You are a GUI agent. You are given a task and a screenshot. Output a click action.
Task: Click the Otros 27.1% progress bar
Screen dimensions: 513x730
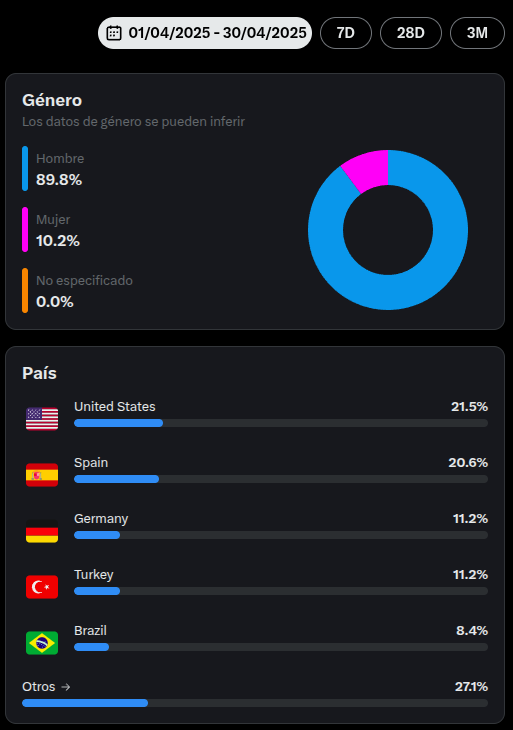[x=255, y=703]
